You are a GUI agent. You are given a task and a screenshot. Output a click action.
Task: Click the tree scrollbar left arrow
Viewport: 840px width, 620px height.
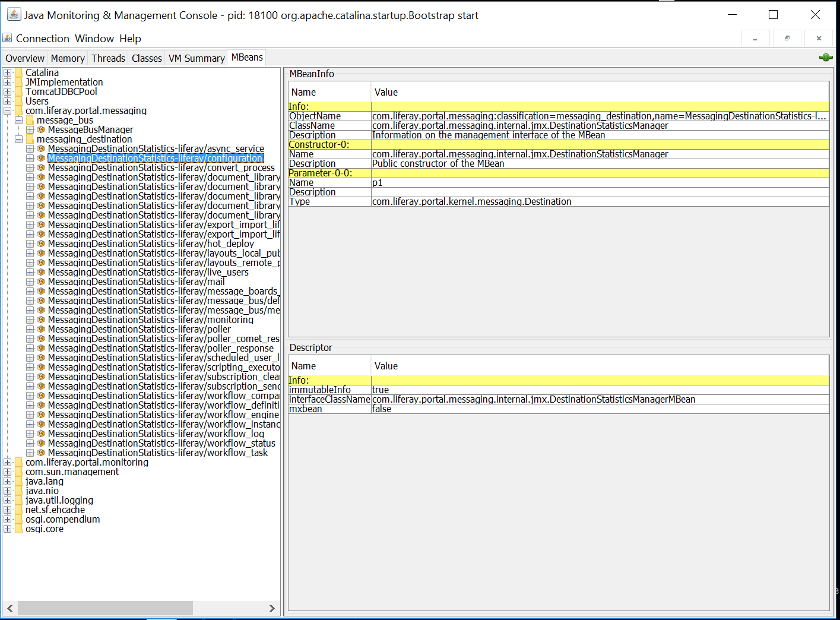10,608
